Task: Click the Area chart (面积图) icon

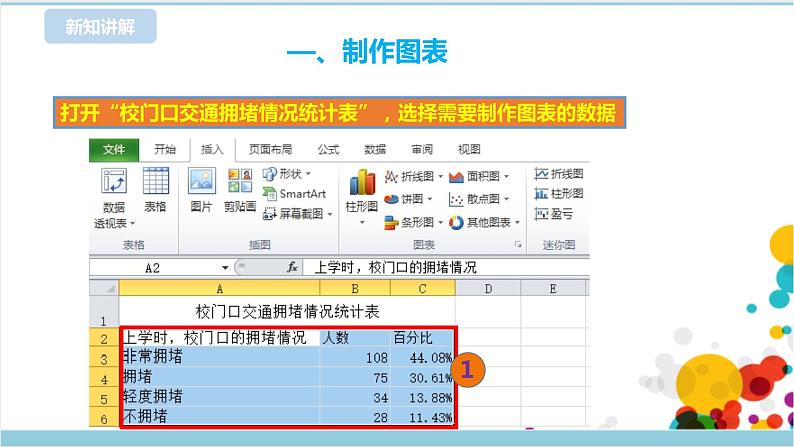Action: pos(456,176)
